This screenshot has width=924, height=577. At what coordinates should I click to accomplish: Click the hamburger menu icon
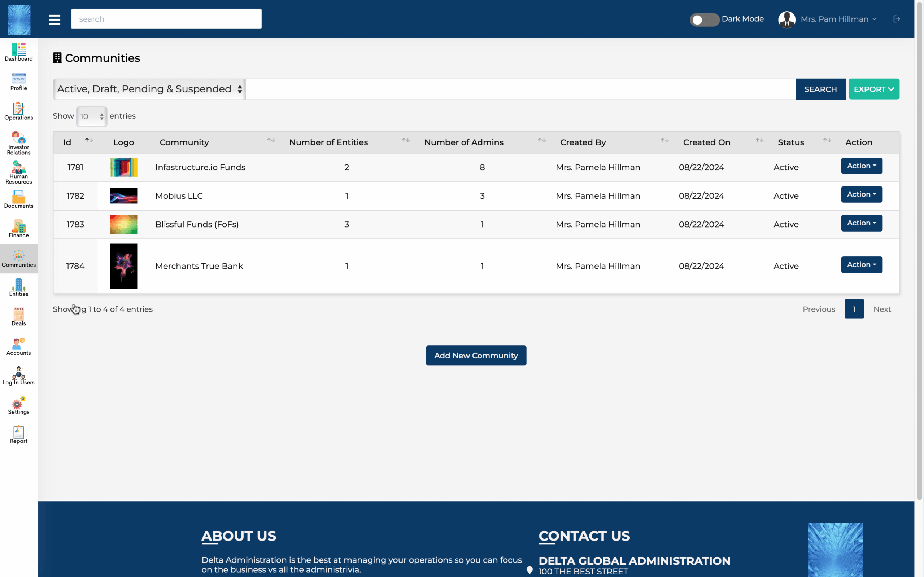tap(54, 19)
